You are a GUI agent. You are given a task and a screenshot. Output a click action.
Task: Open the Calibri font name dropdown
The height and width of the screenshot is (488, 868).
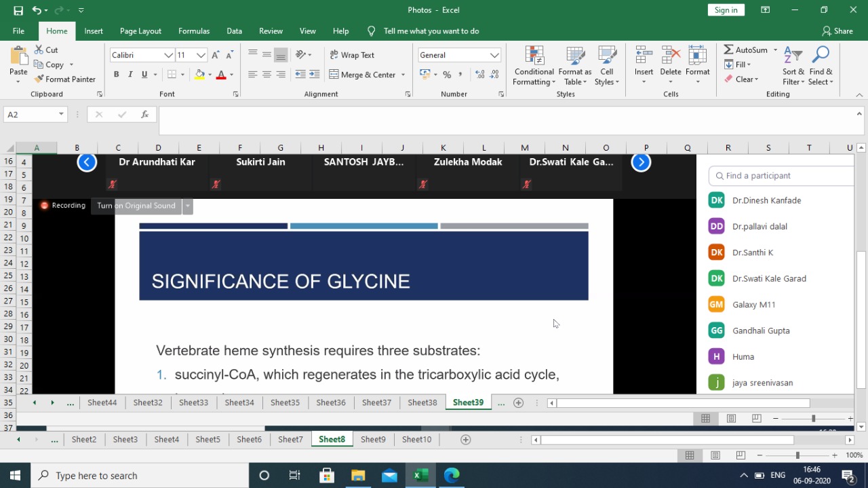click(x=168, y=55)
